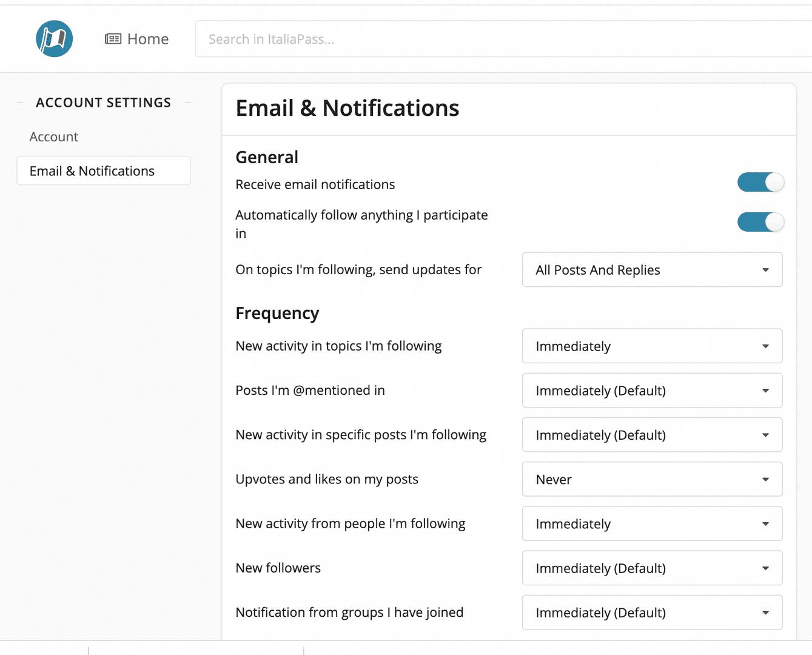Expand people I'm following frequency dropdown
The width and height of the screenshot is (812, 655).
click(652, 524)
